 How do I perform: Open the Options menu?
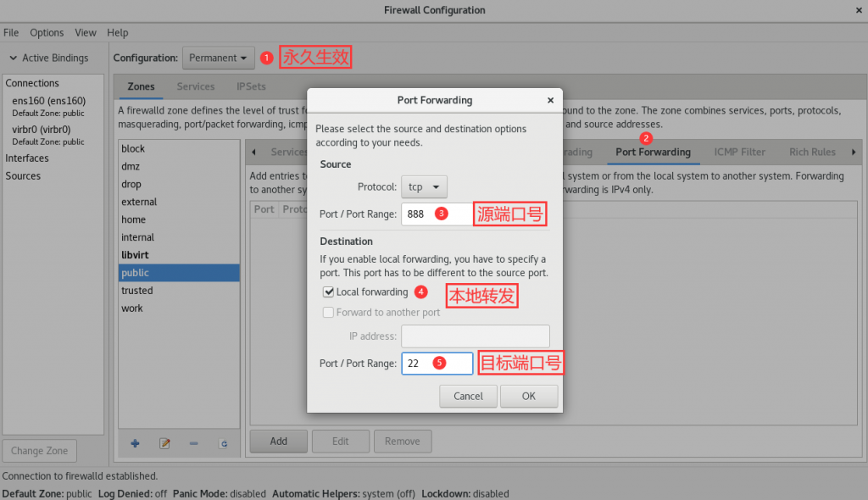click(x=47, y=33)
